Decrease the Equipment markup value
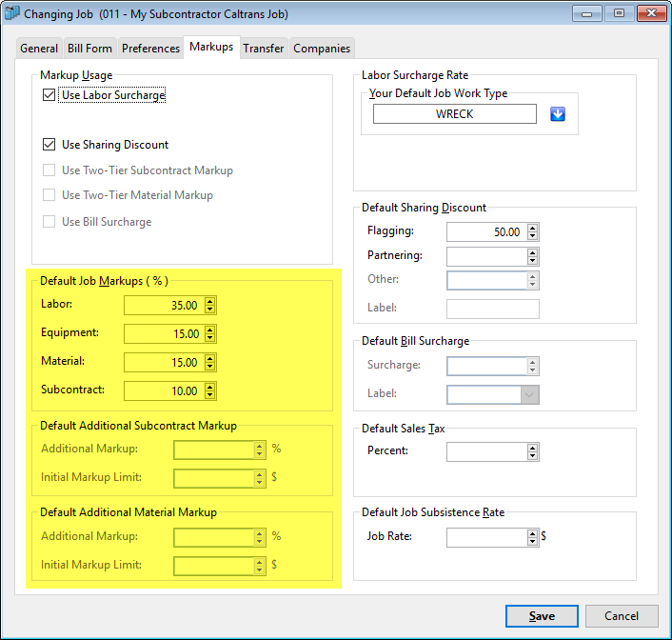This screenshot has width=672, height=640. pyautogui.click(x=209, y=337)
